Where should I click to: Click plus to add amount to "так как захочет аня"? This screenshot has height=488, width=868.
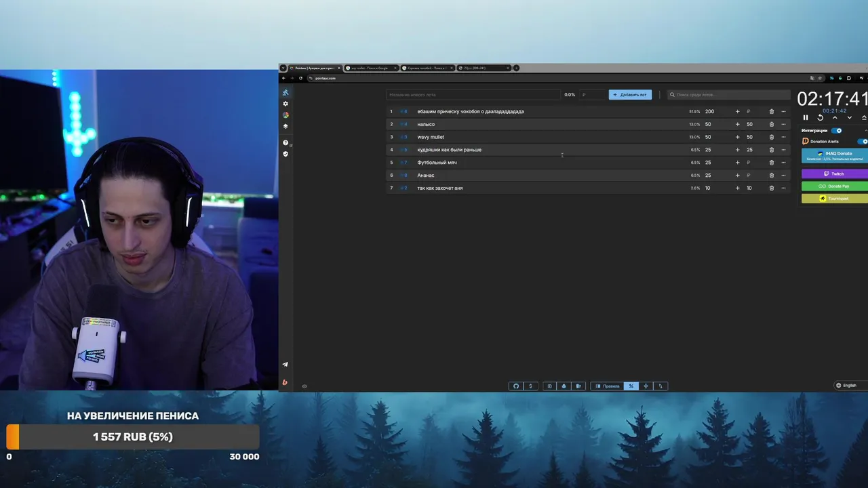[x=737, y=188]
